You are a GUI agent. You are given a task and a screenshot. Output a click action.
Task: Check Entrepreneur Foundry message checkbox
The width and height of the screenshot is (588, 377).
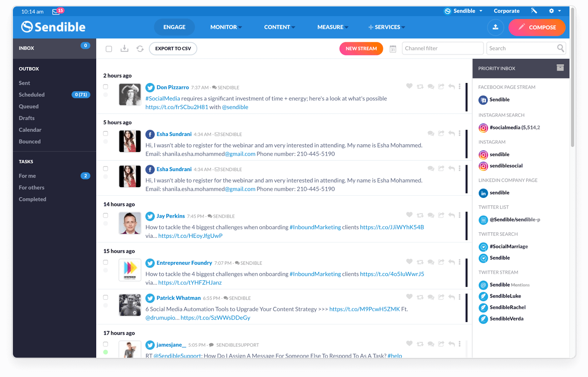point(105,262)
